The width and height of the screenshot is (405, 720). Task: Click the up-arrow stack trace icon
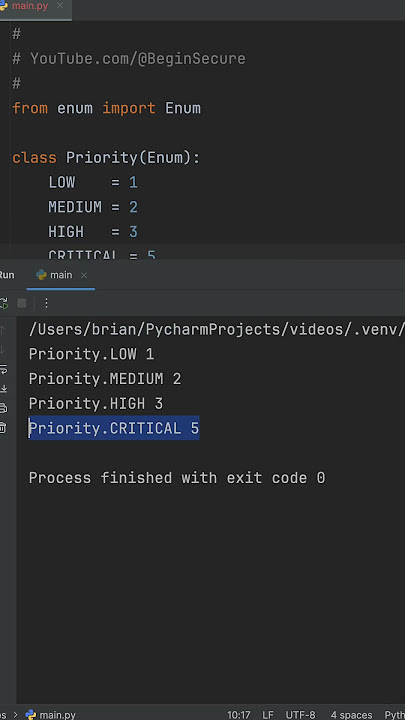click(x=2, y=329)
